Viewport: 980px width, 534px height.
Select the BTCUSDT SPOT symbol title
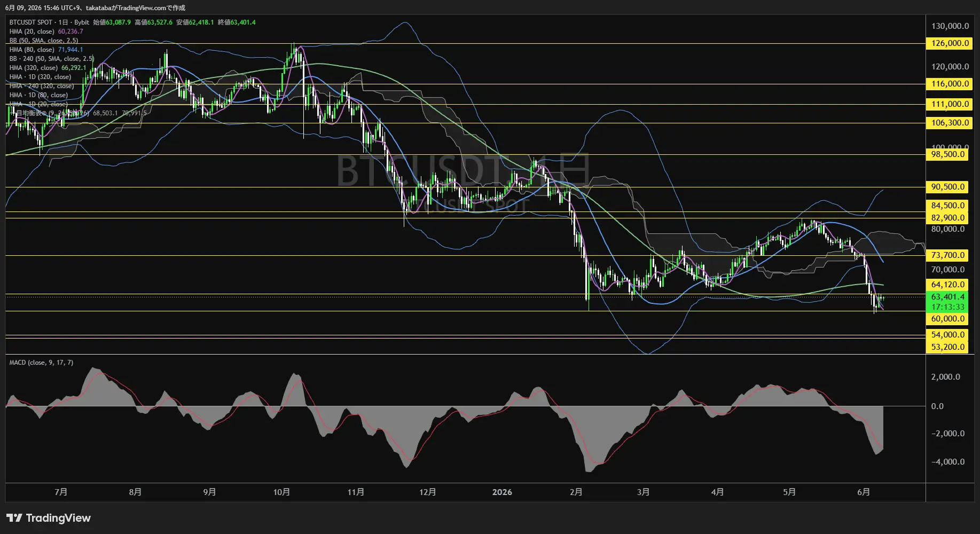[31, 22]
